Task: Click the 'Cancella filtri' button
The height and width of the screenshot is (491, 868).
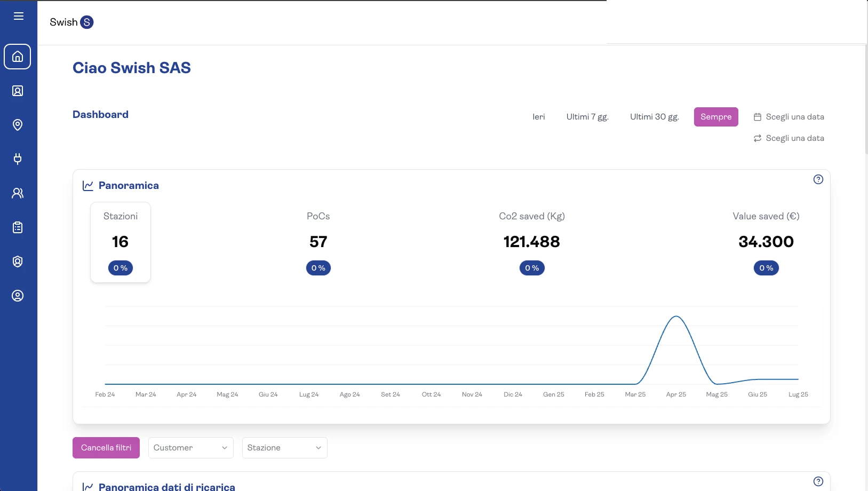Action: pos(106,448)
